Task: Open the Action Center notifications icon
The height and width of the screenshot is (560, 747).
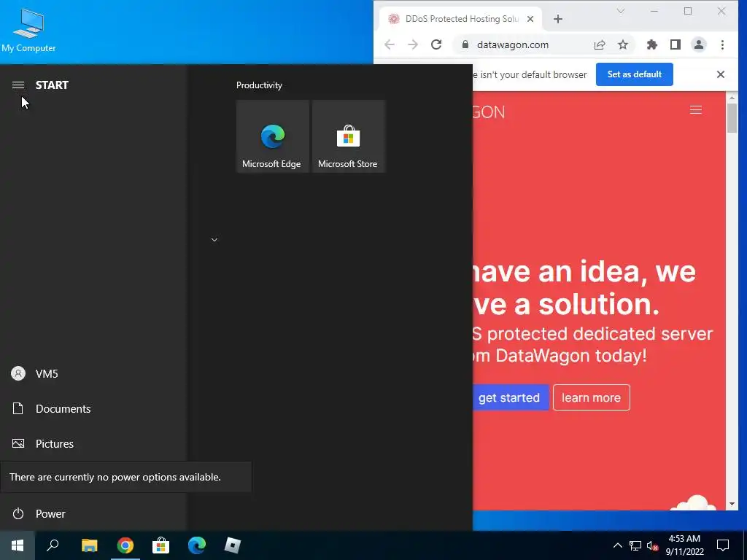Action: [x=723, y=545]
